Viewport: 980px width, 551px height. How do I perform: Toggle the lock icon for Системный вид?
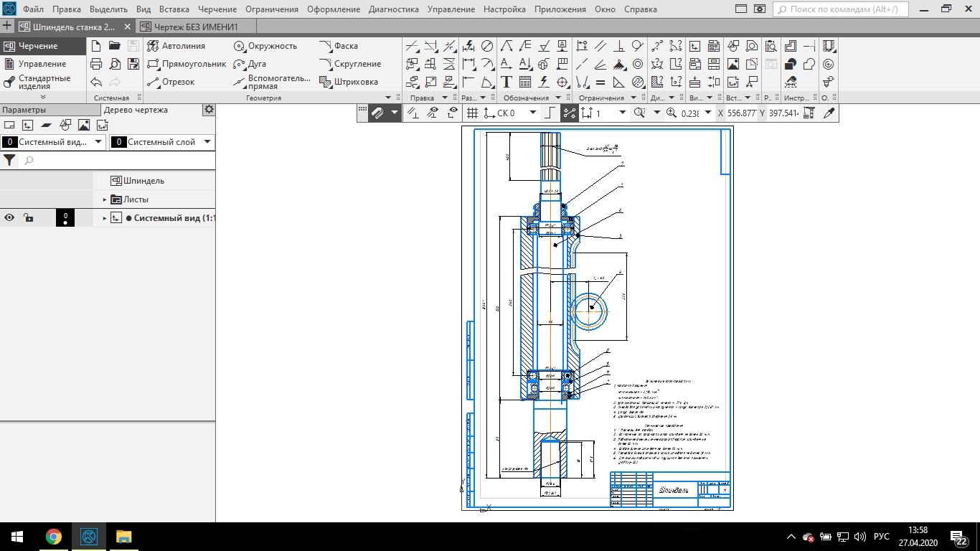[x=28, y=218]
